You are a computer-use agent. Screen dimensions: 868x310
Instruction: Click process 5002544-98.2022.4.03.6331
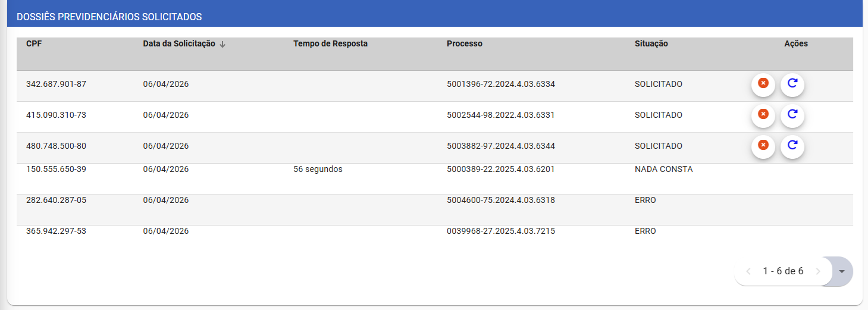click(x=501, y=115)
